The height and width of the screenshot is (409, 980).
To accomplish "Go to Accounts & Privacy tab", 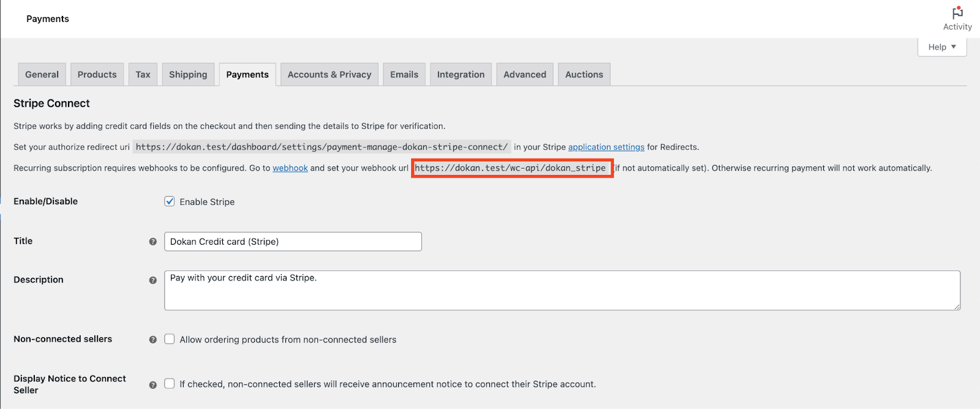I will pyautogui.click(x=330, y=74).
